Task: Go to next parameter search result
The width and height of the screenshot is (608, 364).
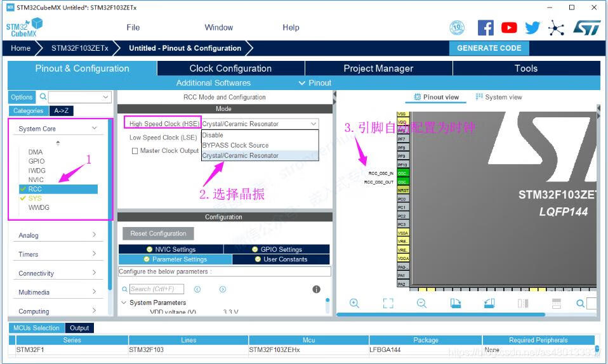Action: tap(223, 289)
